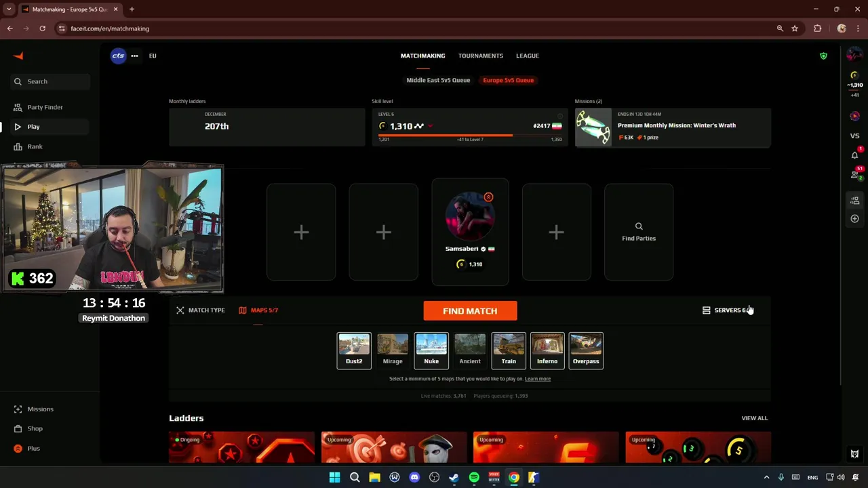This screenshot has height=488, width=868.
Task: Open notifications bell with one alert
Action: (854, 155)
